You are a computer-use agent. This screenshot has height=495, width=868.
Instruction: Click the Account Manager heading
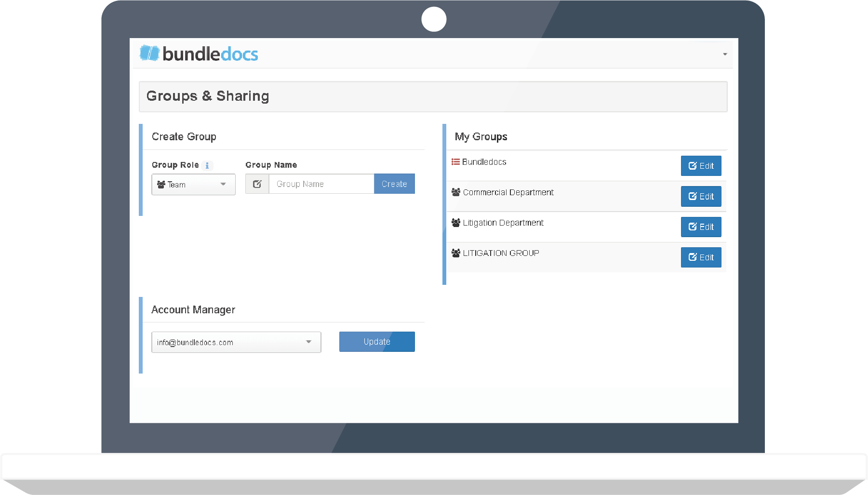click(193, 310)
